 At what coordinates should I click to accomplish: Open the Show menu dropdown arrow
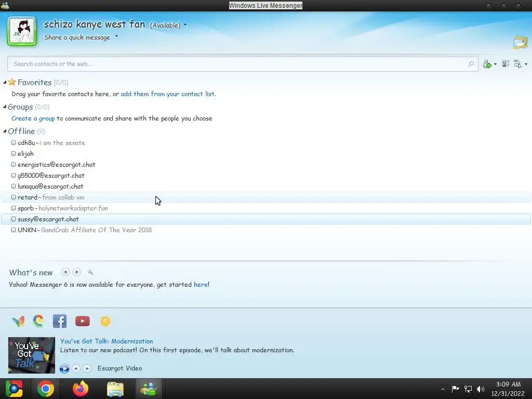[526, 64]
